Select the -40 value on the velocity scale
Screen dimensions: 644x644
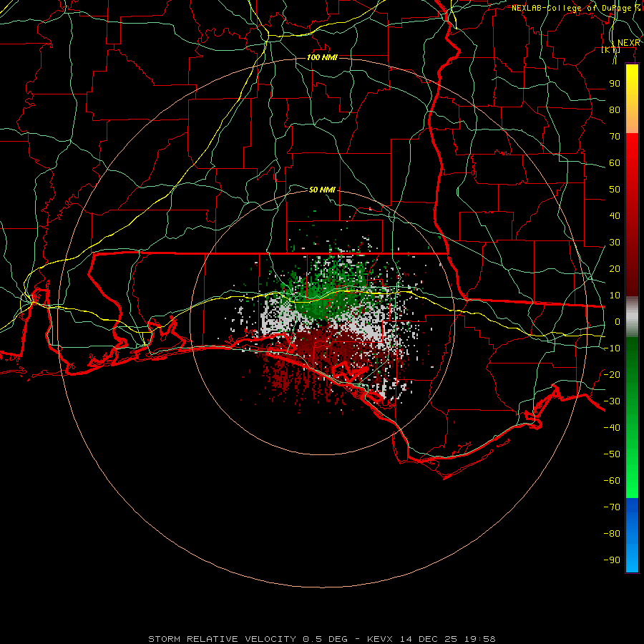click(612, 428)
